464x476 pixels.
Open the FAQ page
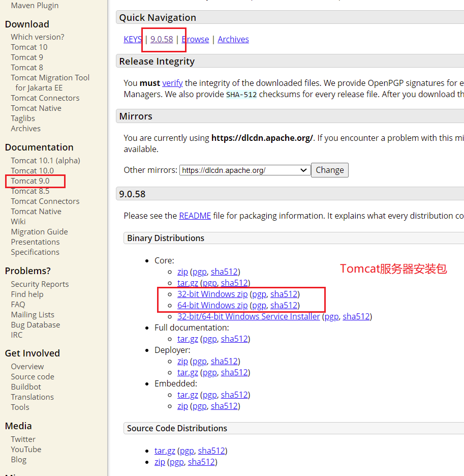[x=18, y=305]
